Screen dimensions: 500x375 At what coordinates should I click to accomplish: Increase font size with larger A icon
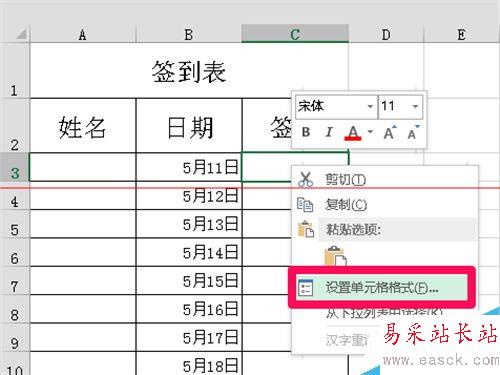click(x=390, y=133)
